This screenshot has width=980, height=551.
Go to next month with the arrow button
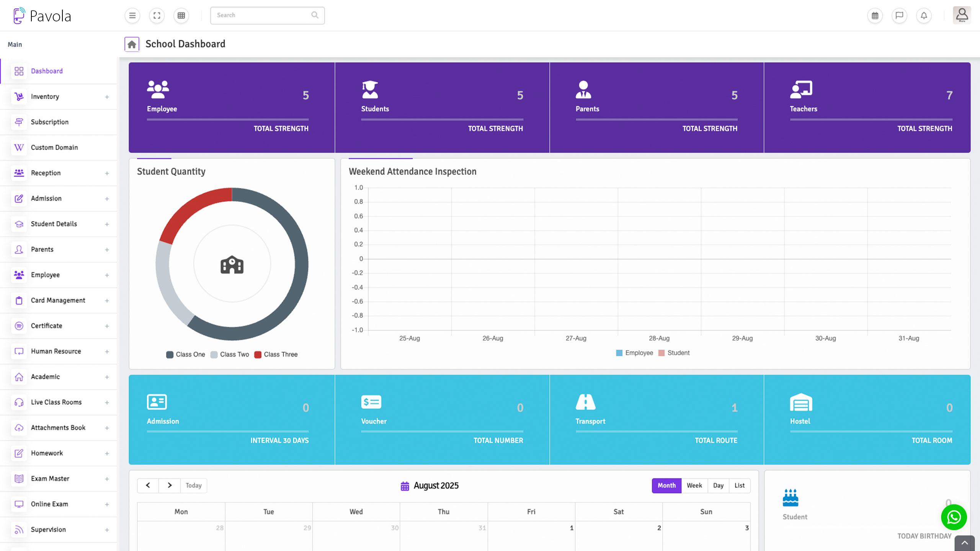(170, 485)
